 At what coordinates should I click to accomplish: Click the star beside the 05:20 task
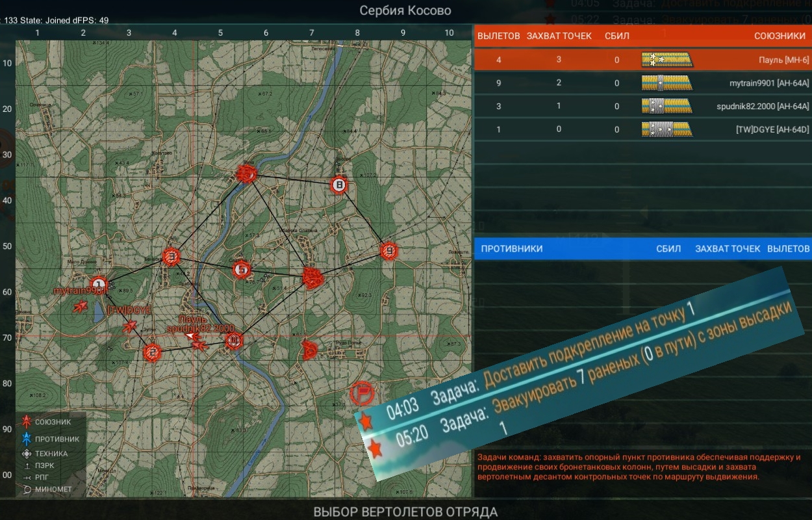tap(375, 448)
